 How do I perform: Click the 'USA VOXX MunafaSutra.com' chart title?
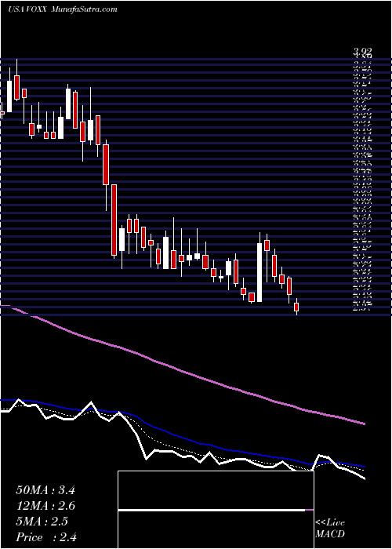point(62,9)
